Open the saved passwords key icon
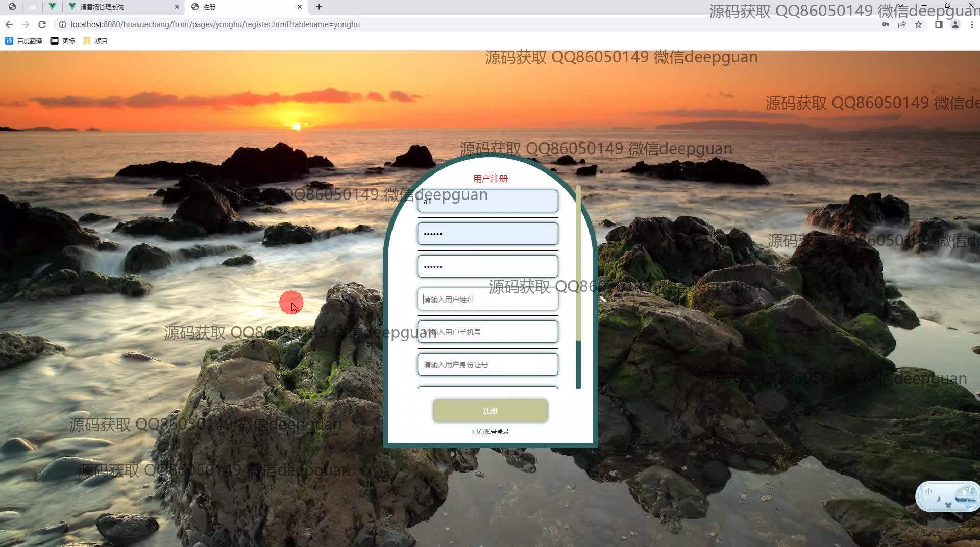Screen dimensions: 980x547 886,24
